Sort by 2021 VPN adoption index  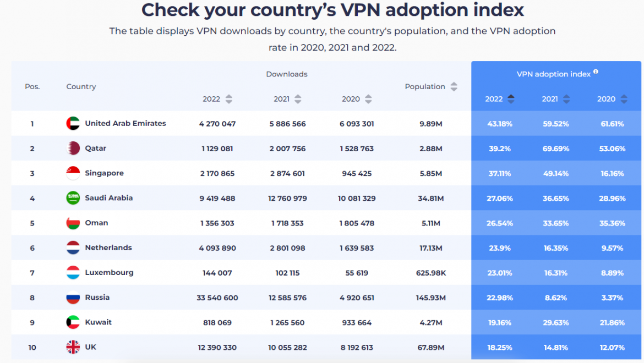click(x=566, y=99)
